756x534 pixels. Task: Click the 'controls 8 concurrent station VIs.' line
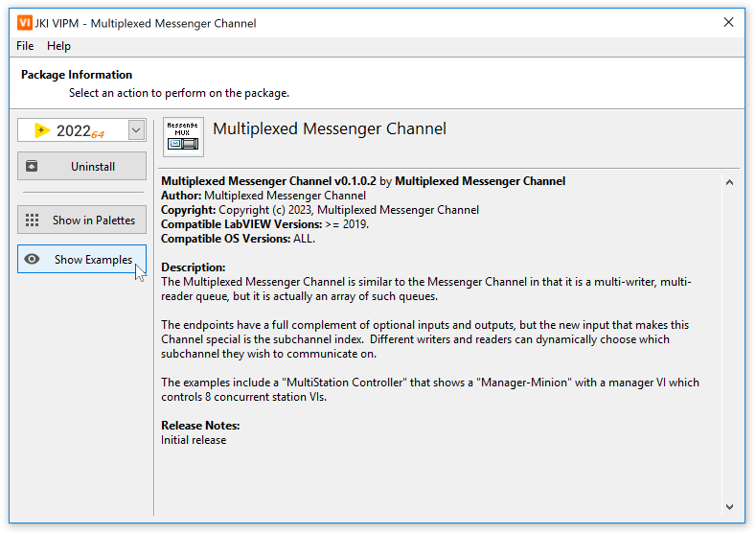(x=244, y=397)
